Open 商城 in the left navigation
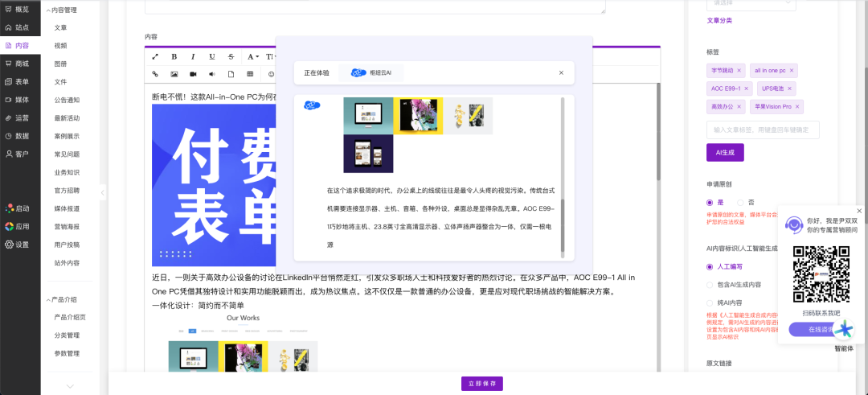Screen dimensions: 868x395 tap(21, 64)
